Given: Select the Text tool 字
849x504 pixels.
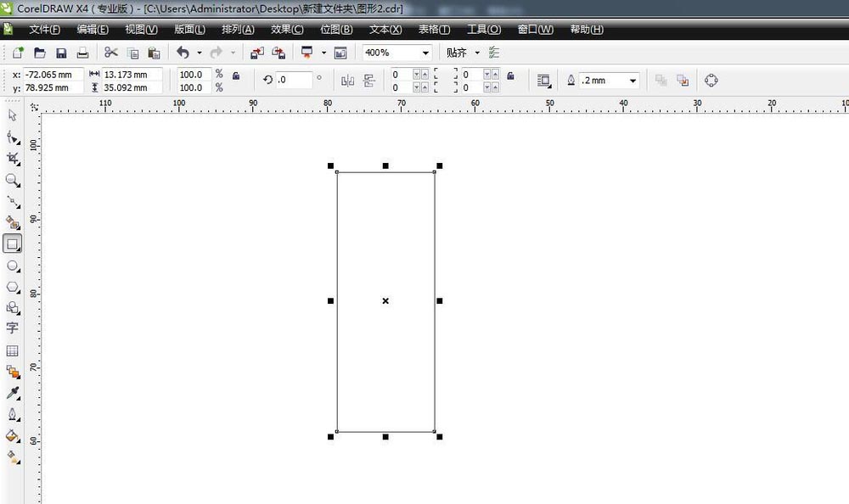Looking at the screenshot, I should 13,328.
